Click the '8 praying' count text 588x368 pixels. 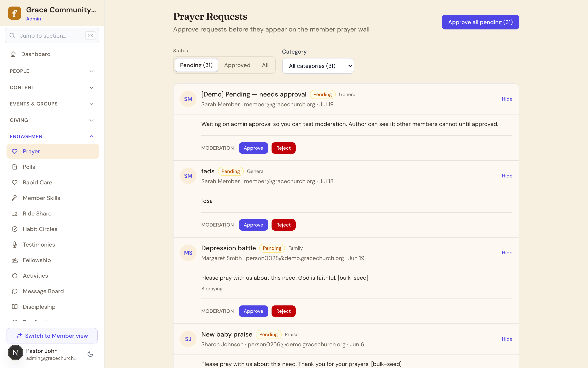(x=212, y=289)
